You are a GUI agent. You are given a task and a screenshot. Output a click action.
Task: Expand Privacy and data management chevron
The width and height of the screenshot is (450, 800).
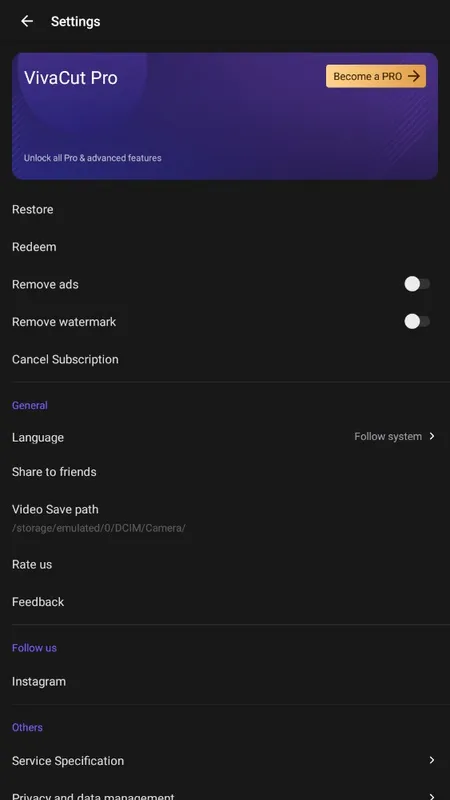point(432,796)
